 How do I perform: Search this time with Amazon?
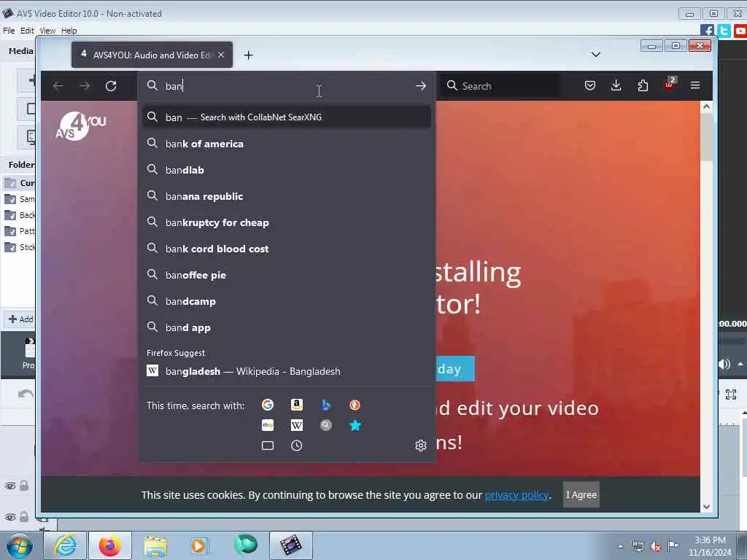point(297,405)
